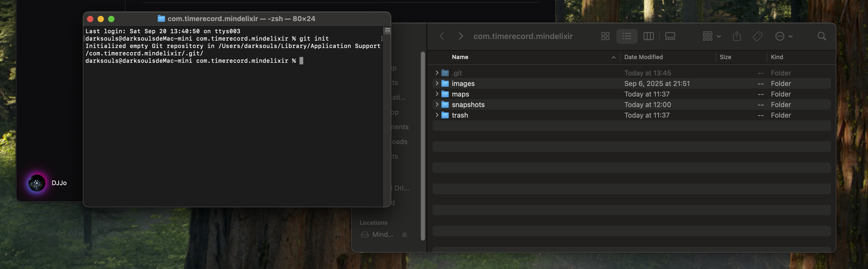This screenshot has width=868, height=269.
Task: Eject the Mind... volume in Finder sidebar
Action: (404, 234)
